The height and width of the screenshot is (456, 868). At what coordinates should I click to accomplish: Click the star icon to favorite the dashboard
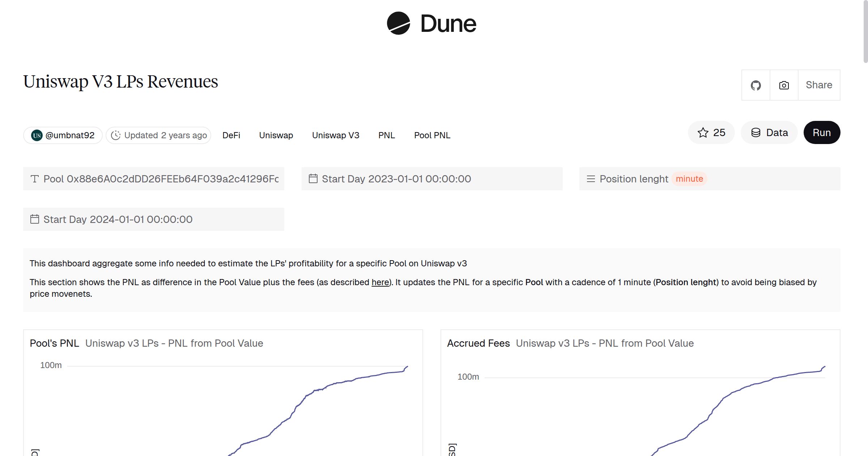coord(702,132)
